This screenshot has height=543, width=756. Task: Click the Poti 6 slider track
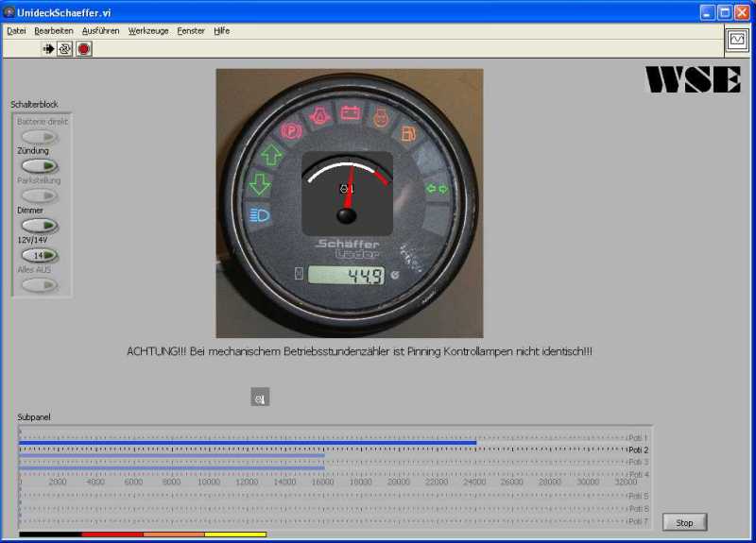(322, 508)
